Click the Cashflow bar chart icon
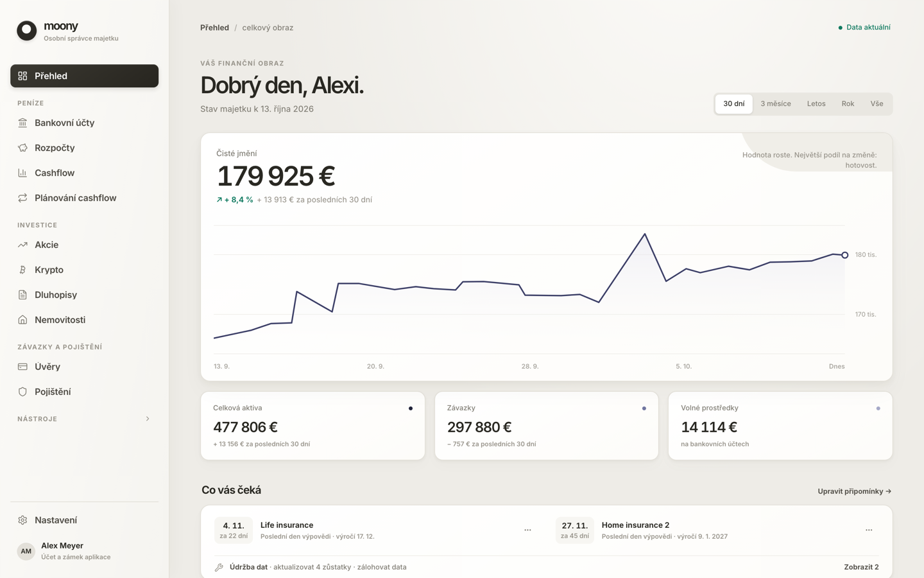Screen dimensions: 924x578 [x=22, y=173]
